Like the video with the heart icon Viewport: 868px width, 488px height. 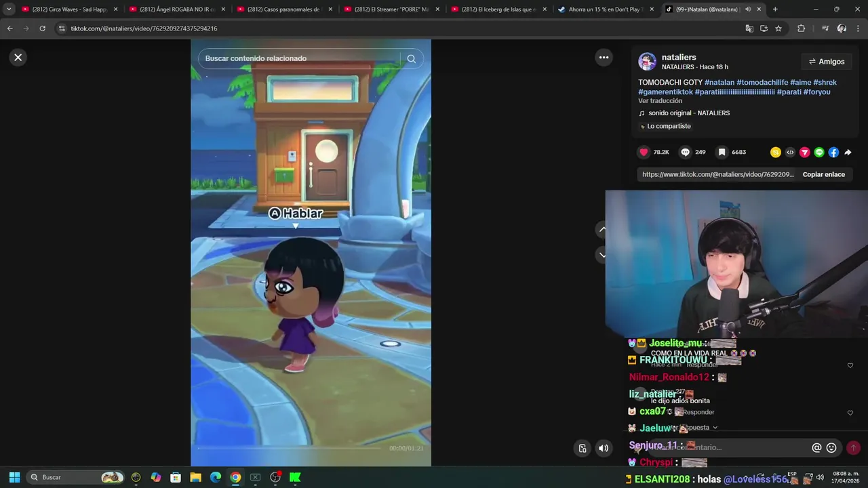pos(644,152)
